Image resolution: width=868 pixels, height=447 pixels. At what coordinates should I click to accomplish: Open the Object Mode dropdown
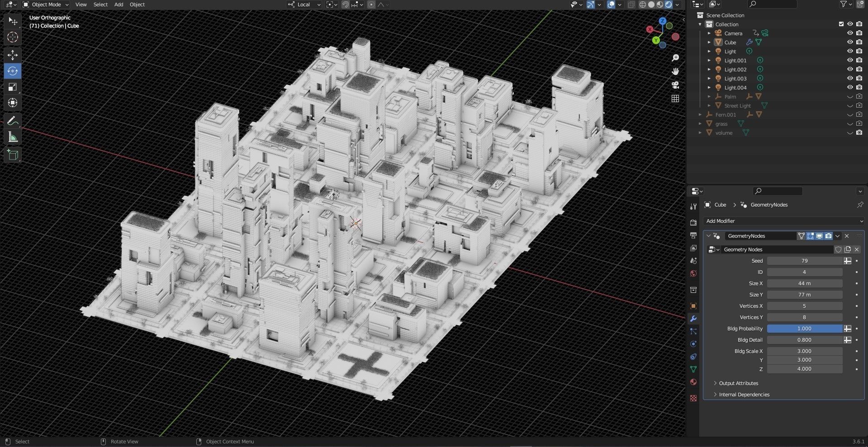coord(46,5)
